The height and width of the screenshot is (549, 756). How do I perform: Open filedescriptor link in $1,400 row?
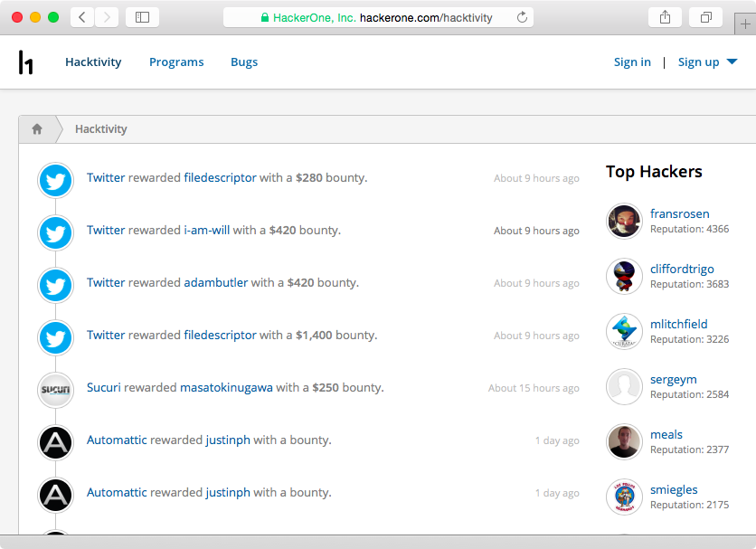tap(220, 335)
